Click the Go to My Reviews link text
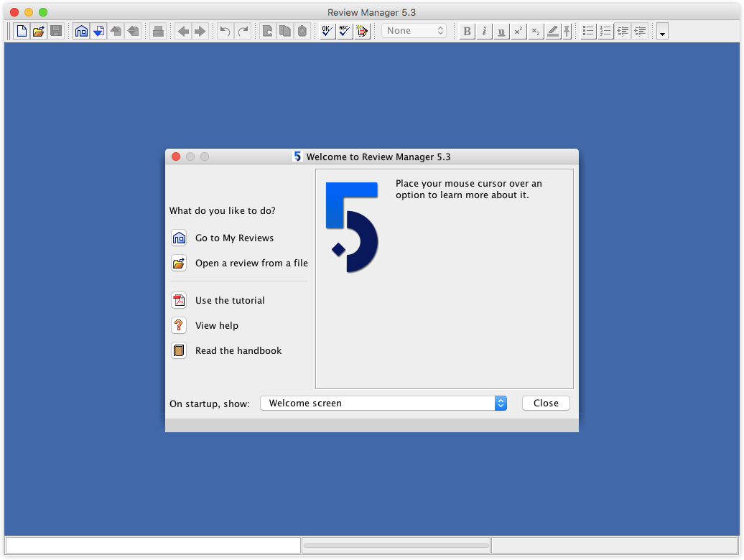Image resolution: width=744 pixels, height=560 pixels. tap(234, 238)
